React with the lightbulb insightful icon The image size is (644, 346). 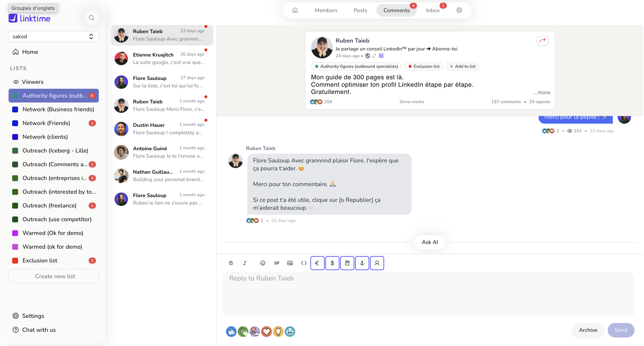point(278,332)
